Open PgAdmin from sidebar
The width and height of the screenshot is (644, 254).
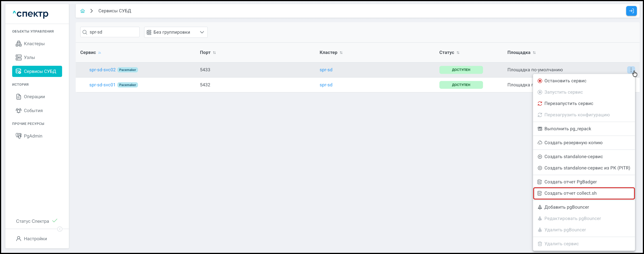point(33,136)
